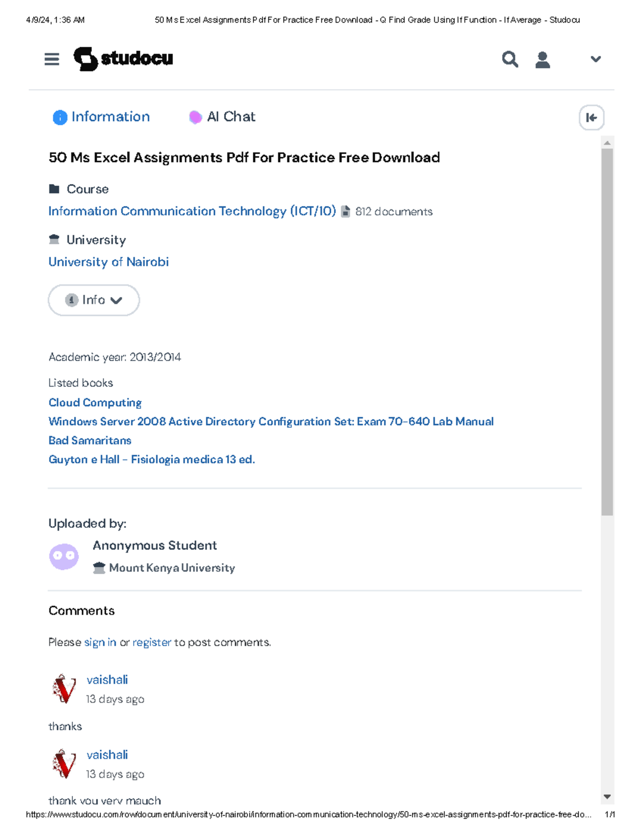Click vaishali's avatar on the thanks comment
Image resolution: width=644 pixels, height=834 pixels.
point(64,688)
